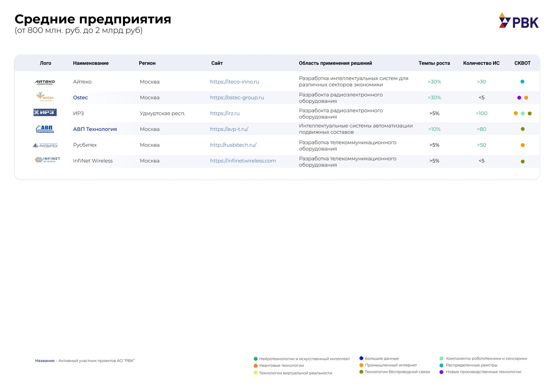Viewport: 555px width, 392px height.
Task: Click the purple СКВОТ dot in Ostec row
Action: (x=519, y=98)
